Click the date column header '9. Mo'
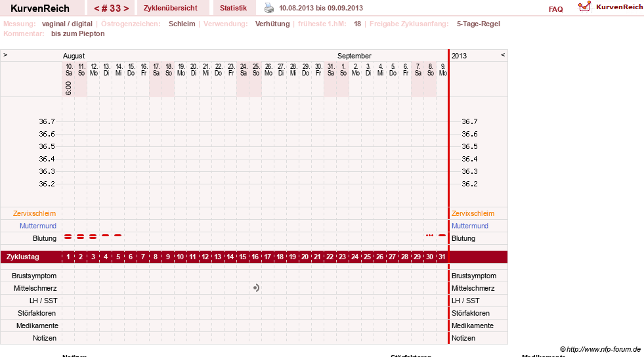The height and width of the screenshot is (357, 644). click(x=442, y=70)
